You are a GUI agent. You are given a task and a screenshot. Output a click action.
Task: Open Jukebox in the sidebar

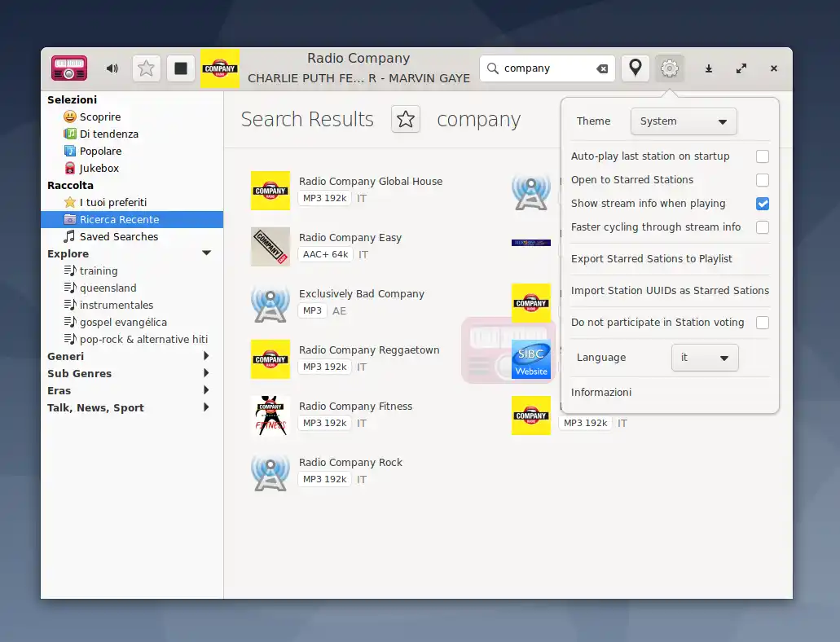pyautogui.click(x=91, y=168)
